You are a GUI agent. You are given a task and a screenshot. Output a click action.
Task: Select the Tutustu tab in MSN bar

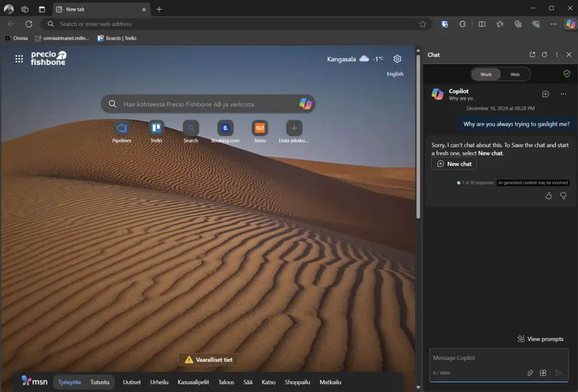point(100,382)
